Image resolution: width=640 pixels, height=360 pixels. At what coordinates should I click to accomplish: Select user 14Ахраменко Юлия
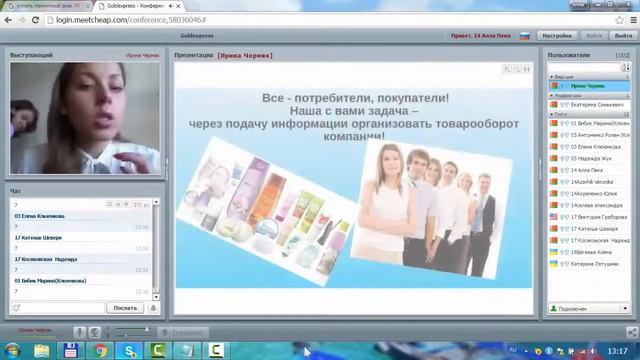click(589, 194)
